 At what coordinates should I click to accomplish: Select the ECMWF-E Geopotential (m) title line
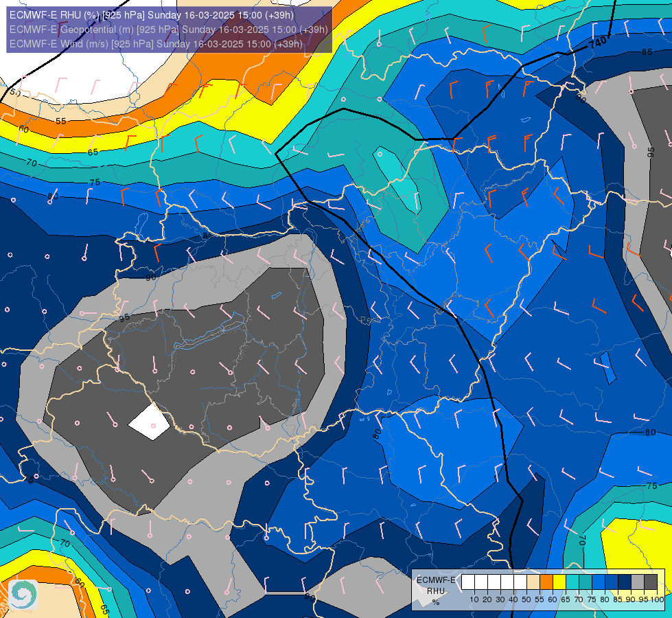[168, 30]
